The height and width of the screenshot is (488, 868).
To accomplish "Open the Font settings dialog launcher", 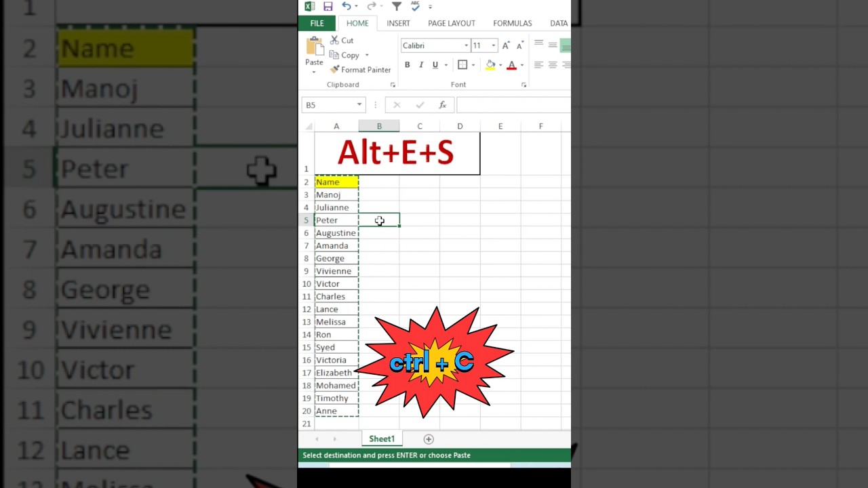I will [524, 85].
